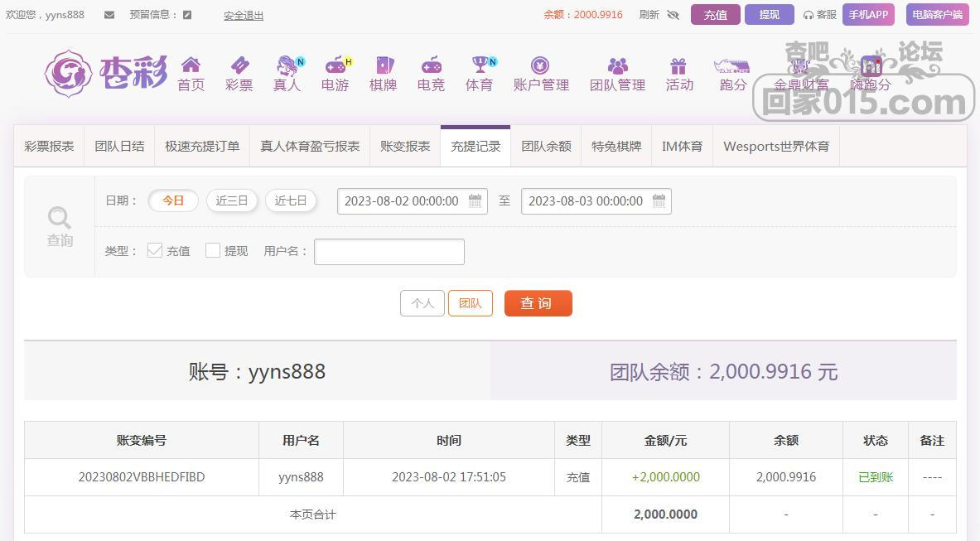Viewport: 980px width, 541px height.
Task: Click the orange 查询 button
Action: [x=538, y=303]
